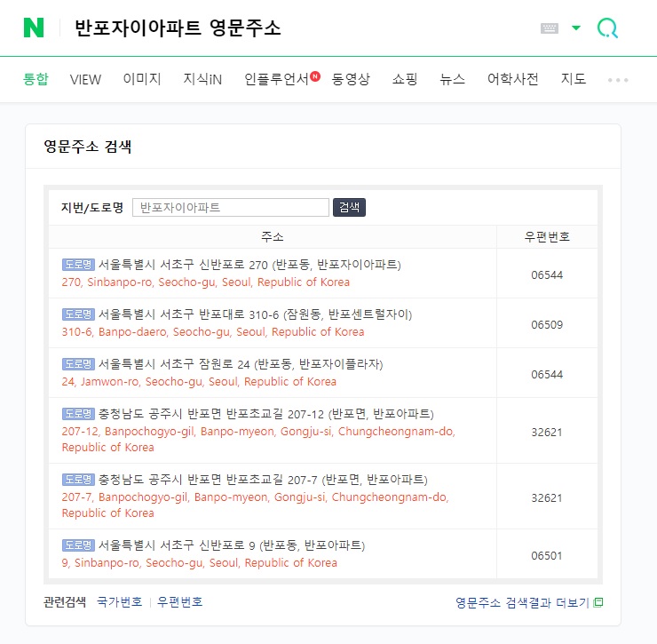The height and width of the screenshot is (644, 657).
Task: Select address 서울특별시 서초구 잠원로 24
Action: (x=241, y=364)
